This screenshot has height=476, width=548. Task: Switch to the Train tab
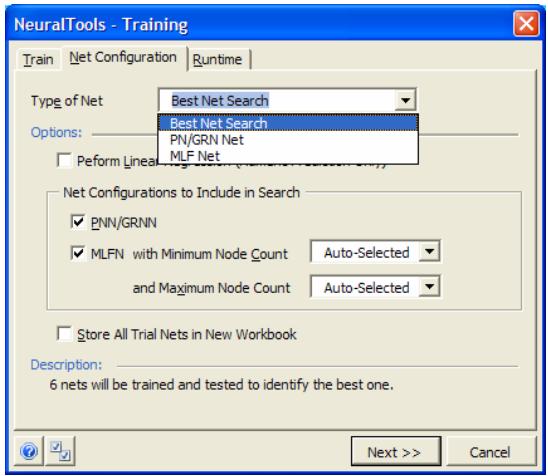[38, 59]
